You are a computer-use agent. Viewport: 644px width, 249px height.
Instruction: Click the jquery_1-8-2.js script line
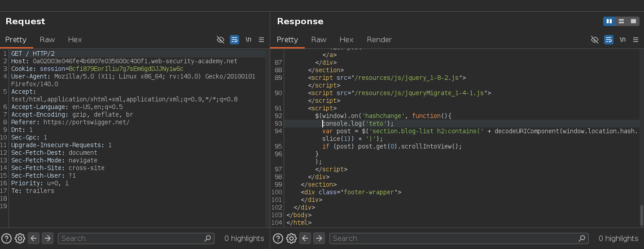click(x=387, y=78)
